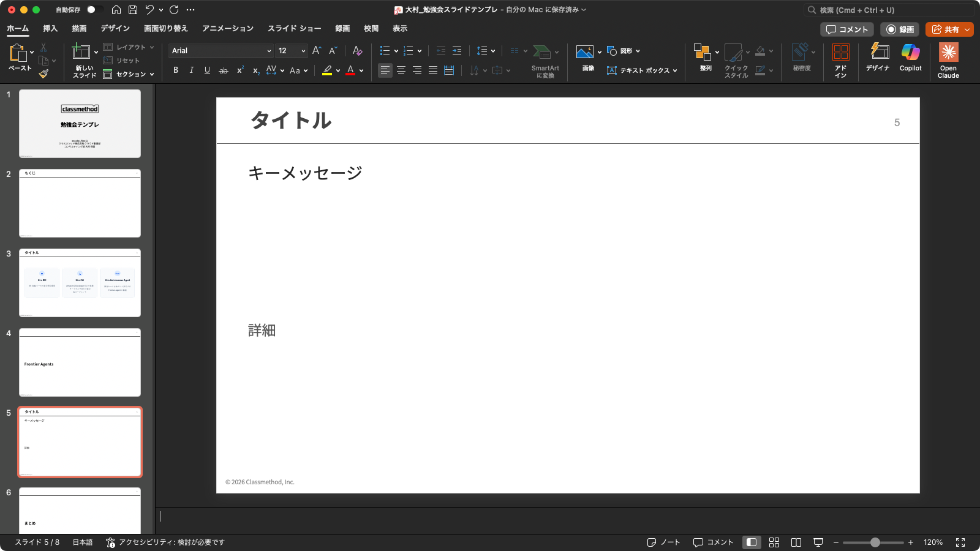Adjust the zoom slider handle
Image resolution: width=980 pixels, height=551 pixels.
875,542
